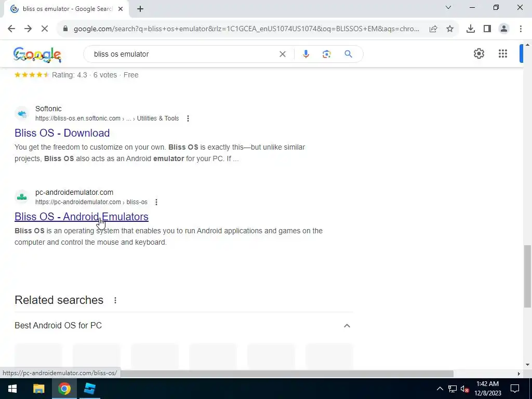Bookmark this page with star icon
Image resolution: width=532 pixels, height=399 pixels.
coord(450,29)
